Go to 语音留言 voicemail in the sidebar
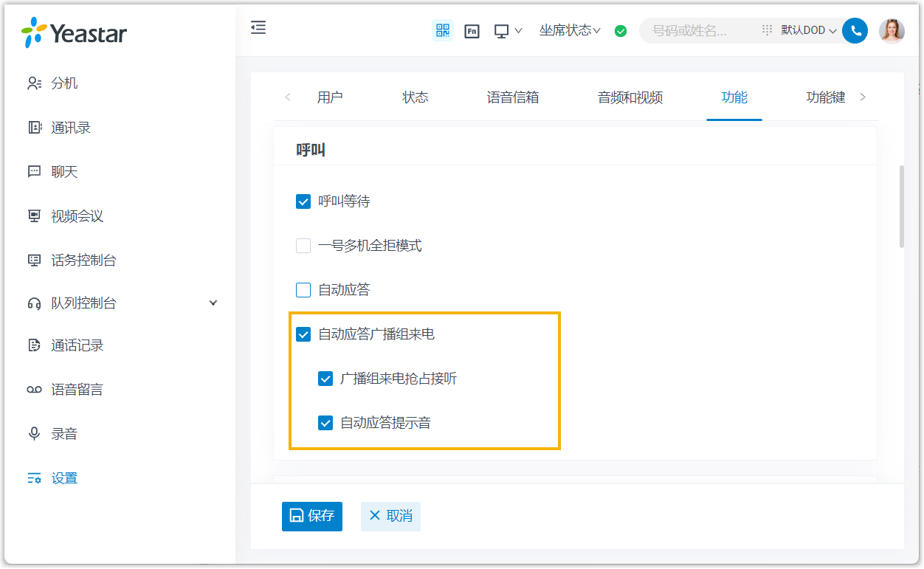This screenshot has width=924, height=569. coord(77,390)
